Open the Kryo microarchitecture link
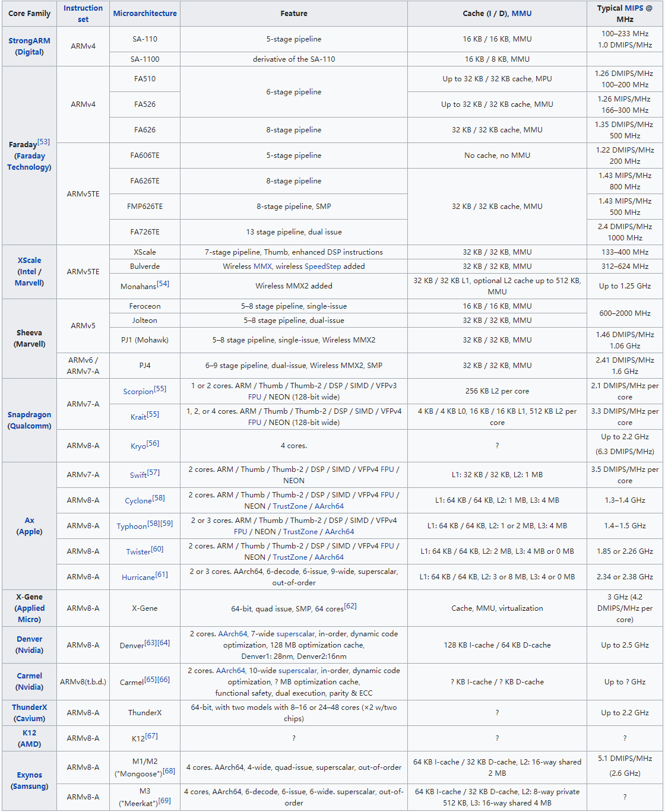The image size is (665, 812). [x=138, y=446]
